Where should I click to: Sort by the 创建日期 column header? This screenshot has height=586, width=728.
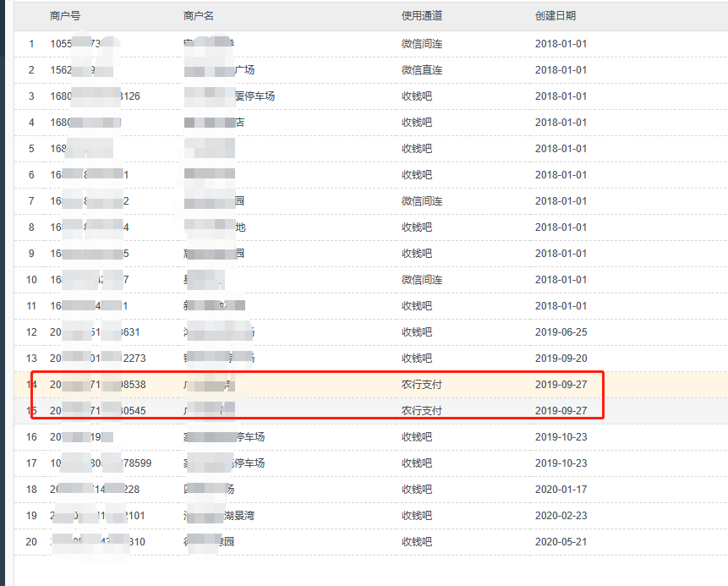(x=556, y=16)
